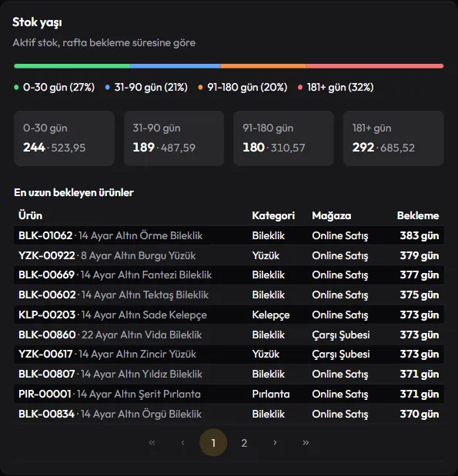Viewport: 458px width, 476px height.
Task: Click the 370 gün waiting value
Action: click(420, 414)
